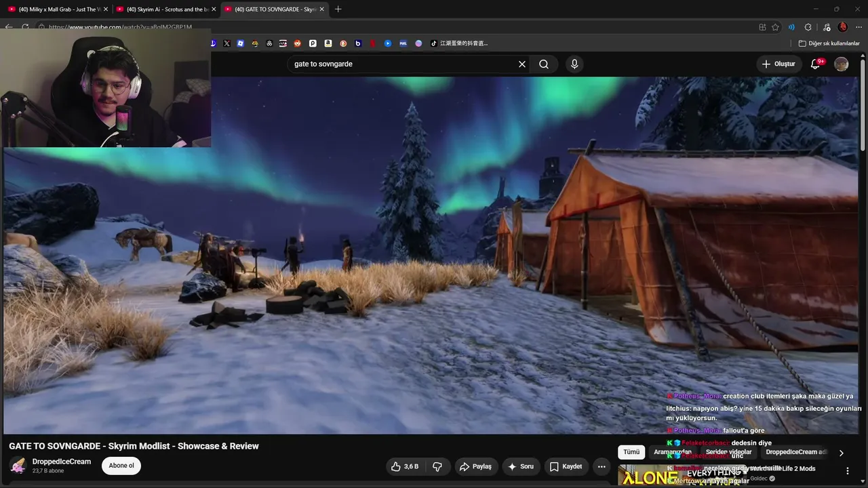Open a new browser tab
Viewport: 868px width, 488px height.
338,9
